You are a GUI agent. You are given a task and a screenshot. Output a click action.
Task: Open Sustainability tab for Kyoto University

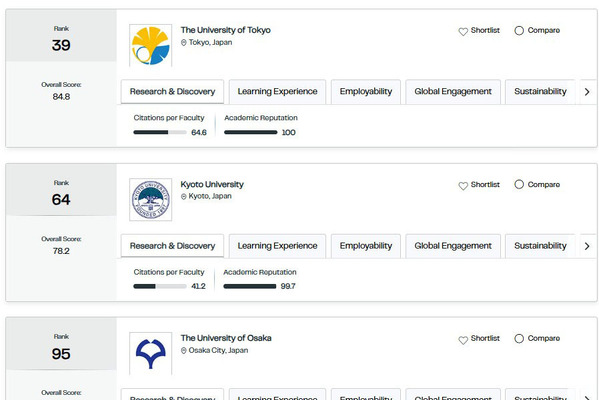point(540,246)
